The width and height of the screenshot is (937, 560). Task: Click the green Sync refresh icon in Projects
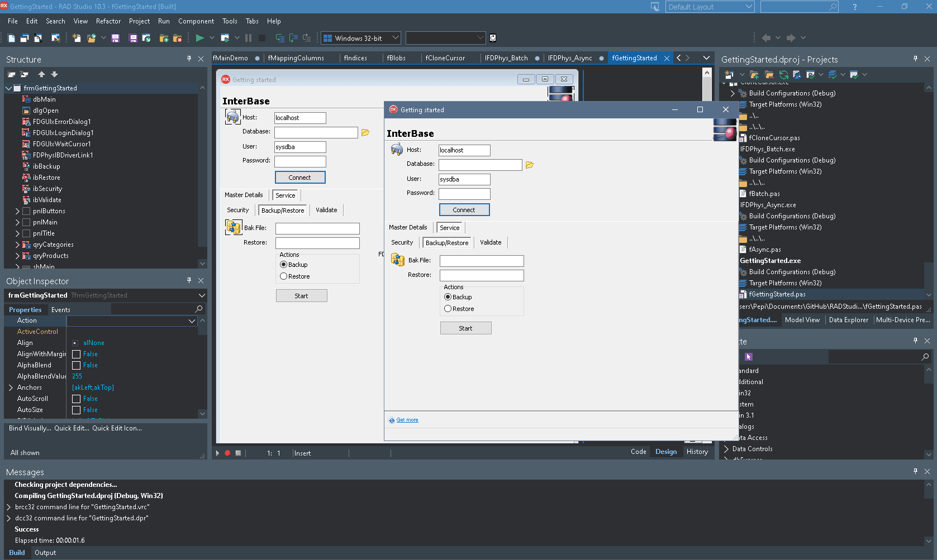coord(784,74)
